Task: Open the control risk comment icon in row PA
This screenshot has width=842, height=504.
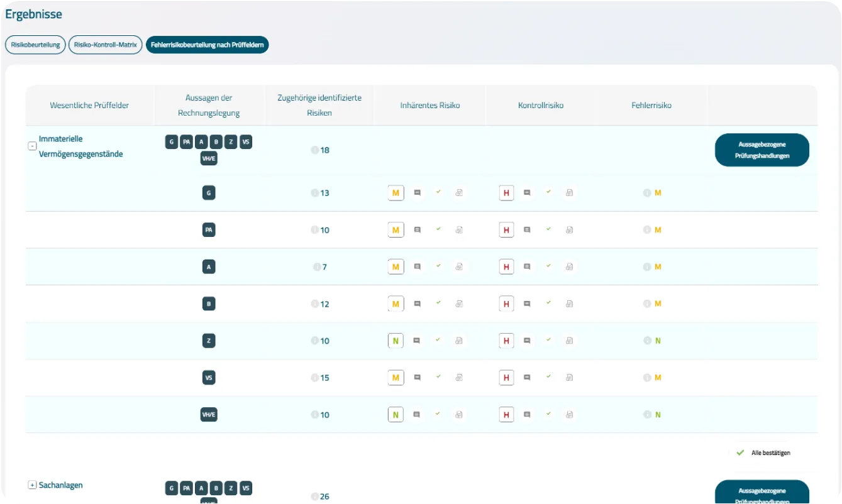Action: 527,230
